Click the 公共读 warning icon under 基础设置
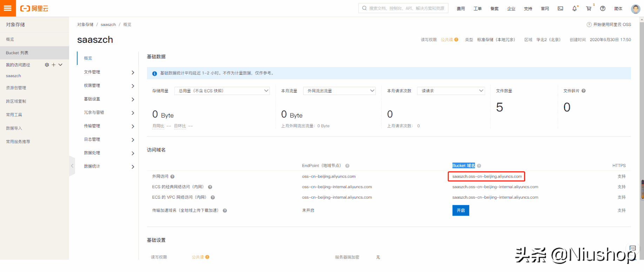Viewport: 644px width, 272px height. pyautogui.click(x=207, y=257)
